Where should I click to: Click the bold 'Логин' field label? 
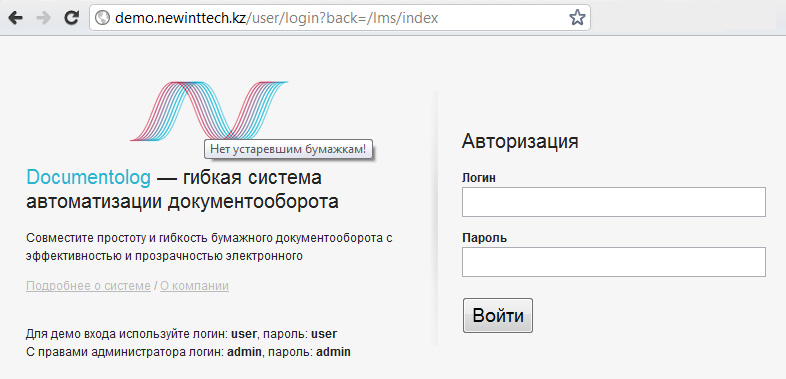pos(479,178)
